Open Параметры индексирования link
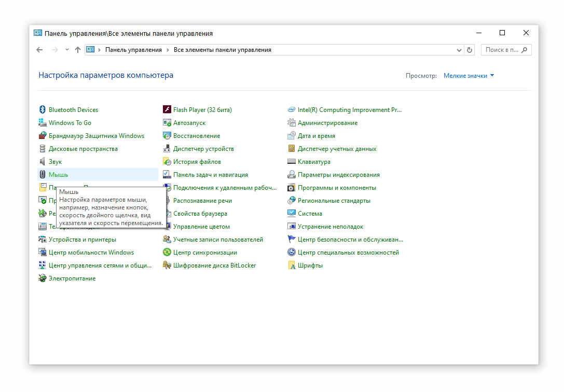The width and height of the screenshot is (564, 392). [338, 175]
